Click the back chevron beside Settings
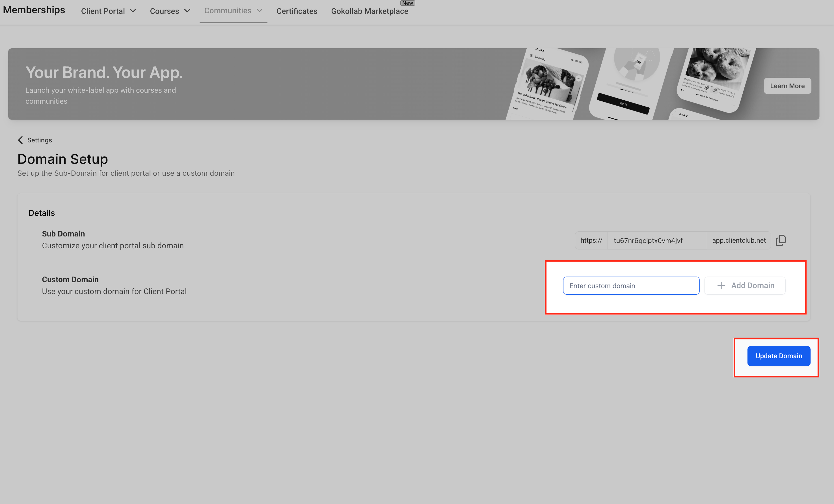This screenshot has width=834, height=504. [x=20, y=140]
